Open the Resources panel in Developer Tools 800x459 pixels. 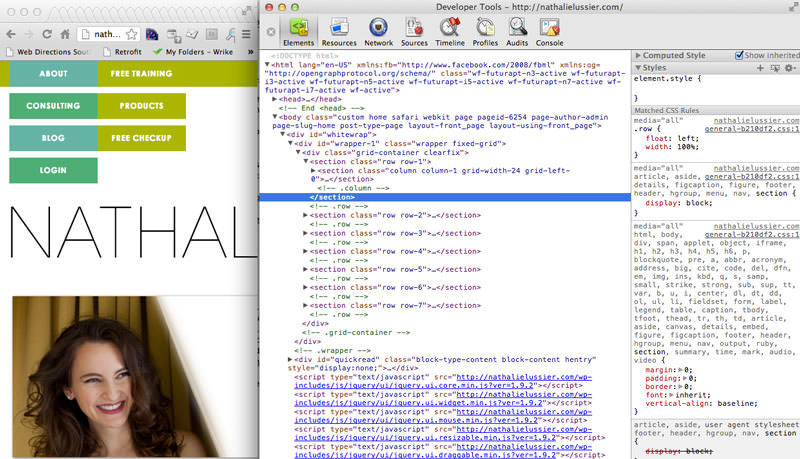(339, 32)
